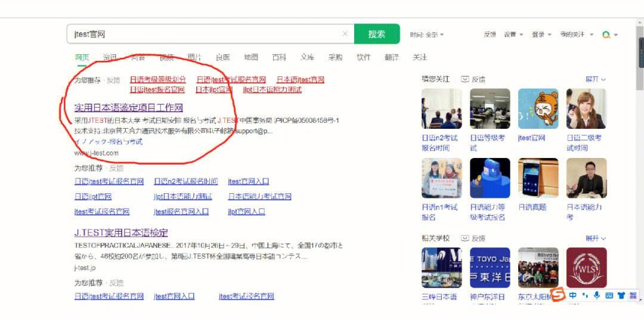The height and width of the screenshot is (322, 644).
Task: Switch to the 图片 tab
Action: 194,57
